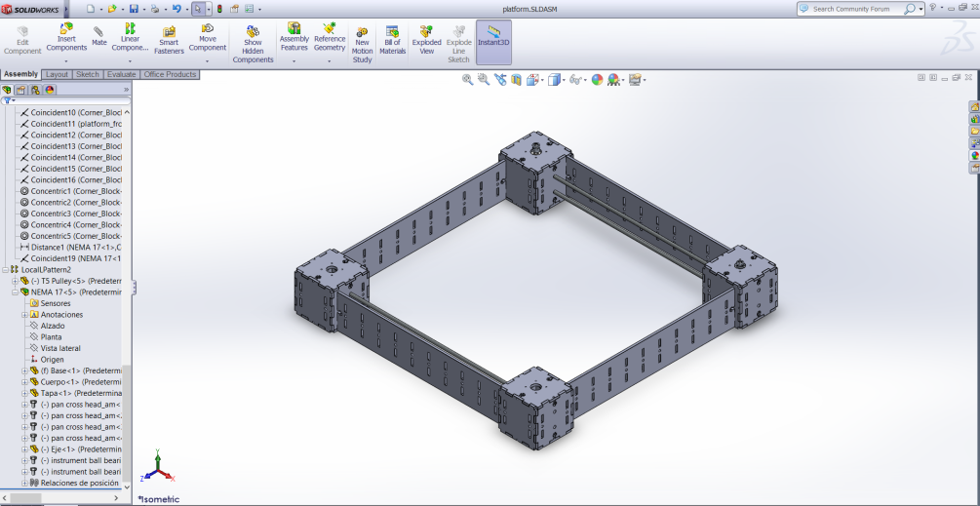Select the Assembly tab
Image resolution: width=980 pixels, height=506 pixels.
pos(20,74)
